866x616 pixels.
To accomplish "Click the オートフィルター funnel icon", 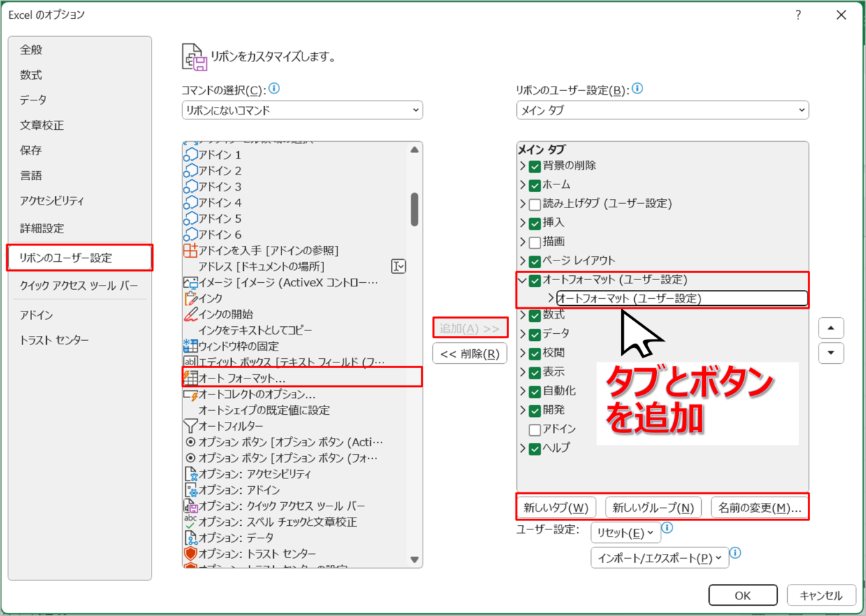I will (190, 426).
